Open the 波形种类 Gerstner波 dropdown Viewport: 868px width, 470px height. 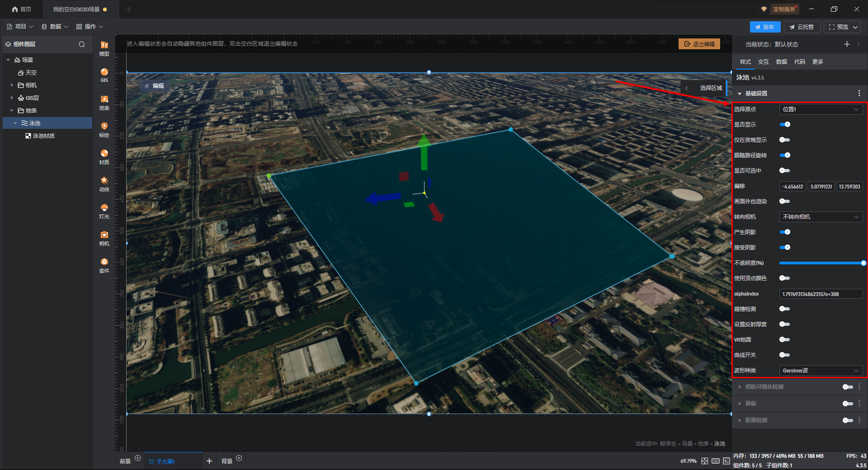pos(821,371)
